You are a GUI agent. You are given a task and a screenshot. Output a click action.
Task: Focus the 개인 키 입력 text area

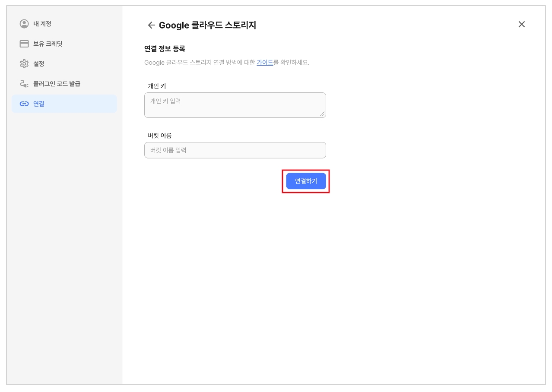[x=235, y=105]
